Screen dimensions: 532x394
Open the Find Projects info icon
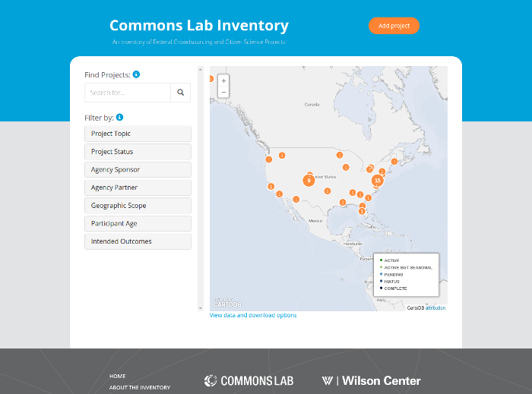[136, 74]
